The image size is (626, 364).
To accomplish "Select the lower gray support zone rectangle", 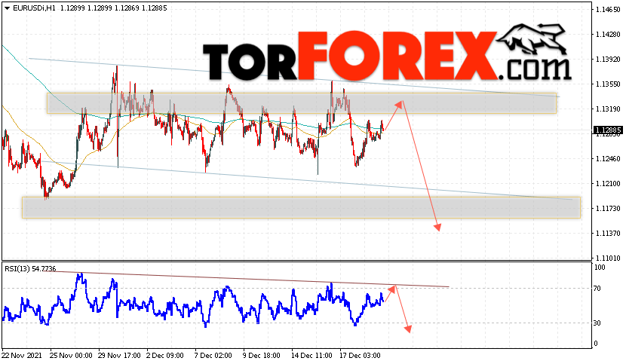I will pos(302,207).
